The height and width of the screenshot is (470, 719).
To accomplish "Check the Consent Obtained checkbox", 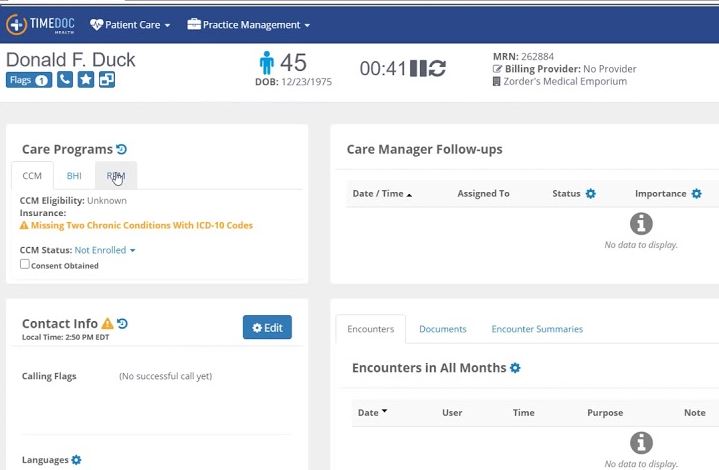I will click(25, 264).
